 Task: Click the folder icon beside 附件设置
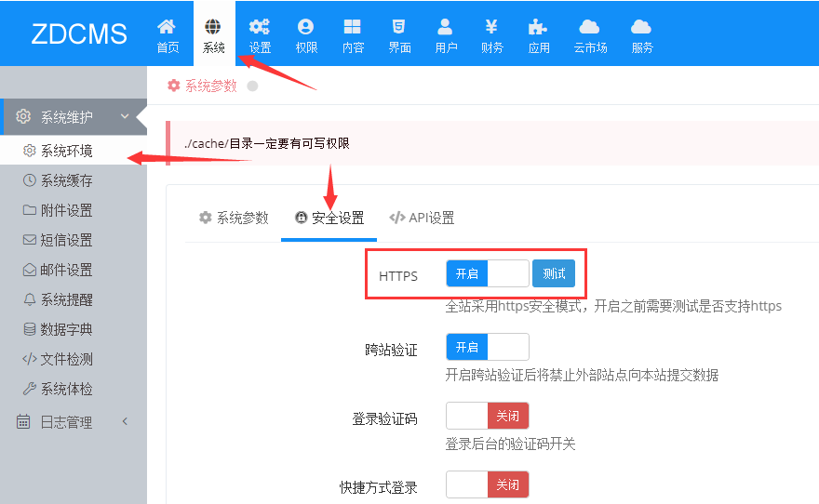[30, 210]
